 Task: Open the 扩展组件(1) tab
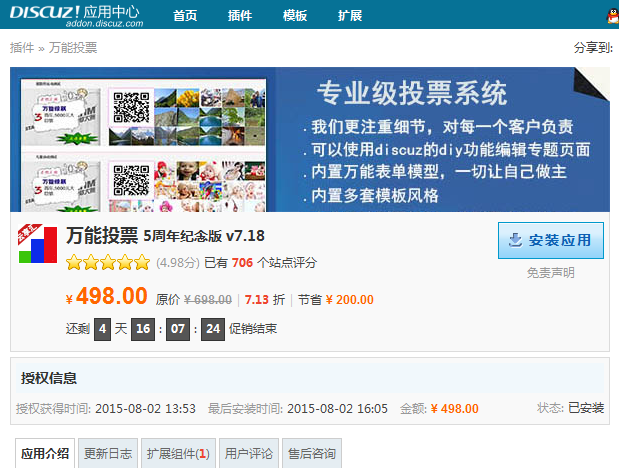(178, 453)
